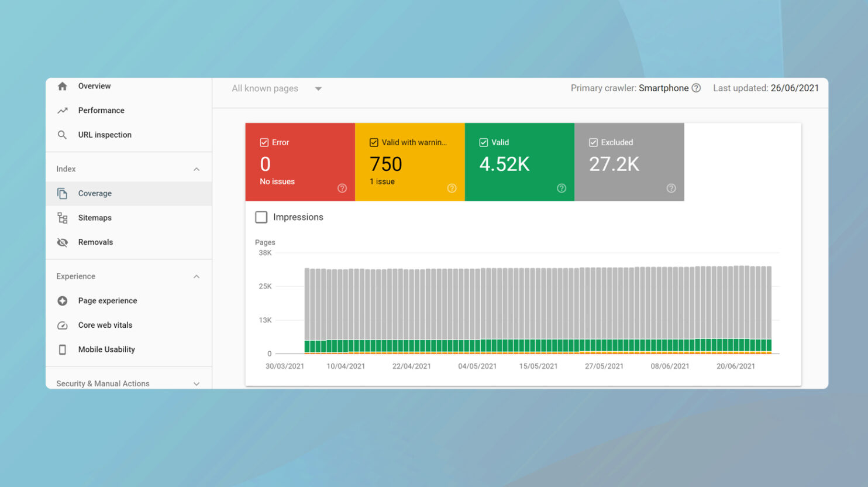Click the Removals crossed-eye icon
The image size is (868, 487).
tap(63, 242)
